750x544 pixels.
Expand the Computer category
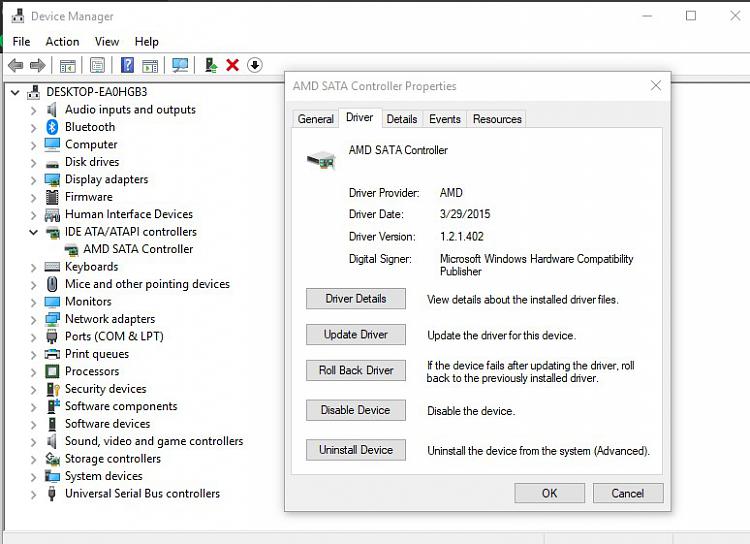click(x=33, y=145)
